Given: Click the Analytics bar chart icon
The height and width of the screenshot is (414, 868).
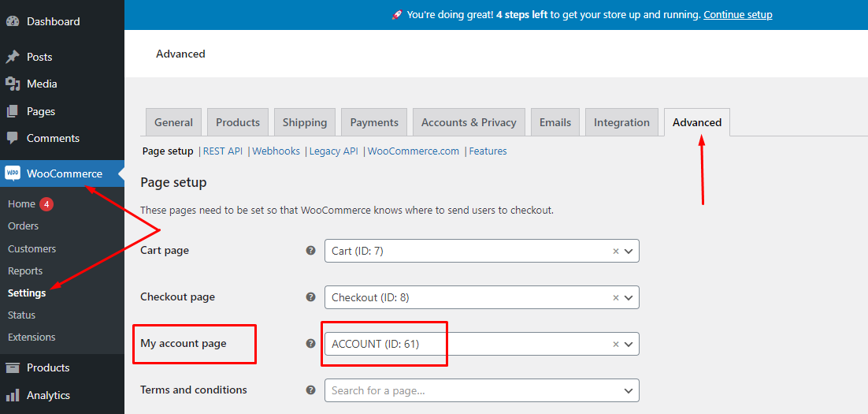Looking at the screenshot, I should click(x=12, y=396).
